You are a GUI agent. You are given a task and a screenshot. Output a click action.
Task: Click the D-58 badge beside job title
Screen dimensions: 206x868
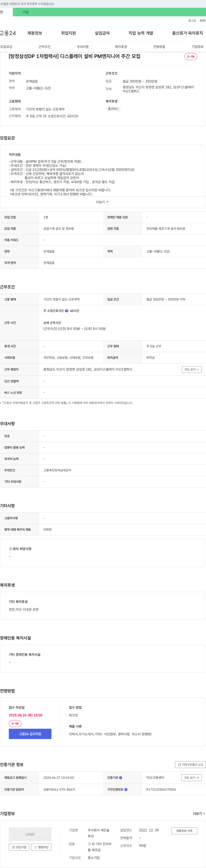click(191, 57)
